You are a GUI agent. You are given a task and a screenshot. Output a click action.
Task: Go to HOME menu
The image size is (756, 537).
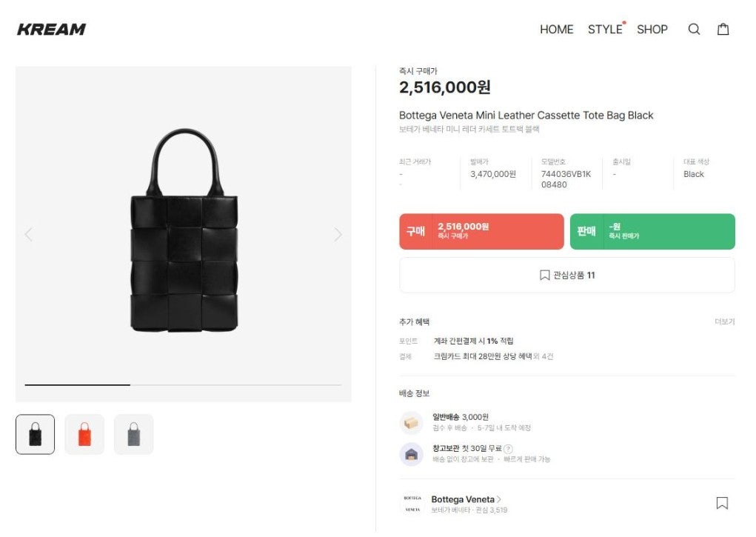pyautogui.click(x=556, y=30)
